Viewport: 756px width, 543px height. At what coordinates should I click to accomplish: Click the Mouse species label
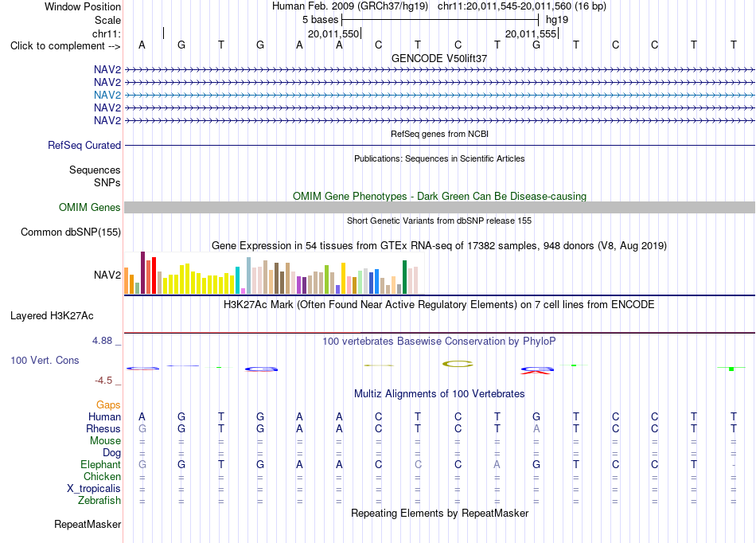tap(105, 441)
